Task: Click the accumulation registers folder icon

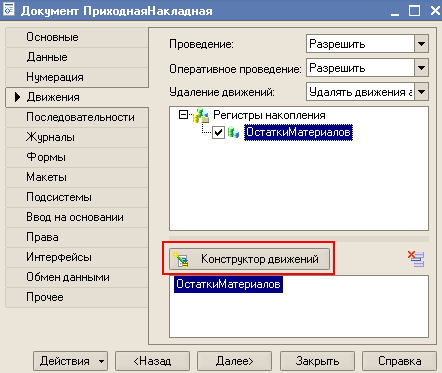Action: coord(201,115)
